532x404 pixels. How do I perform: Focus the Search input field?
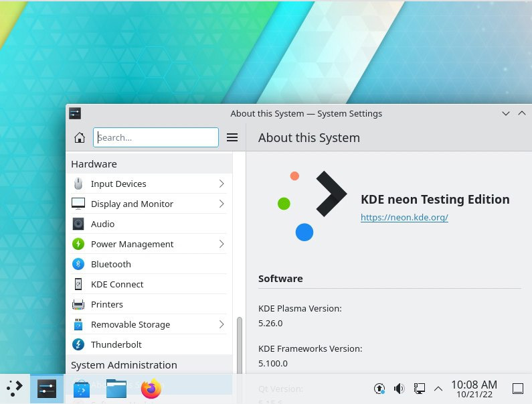(157, 137)
